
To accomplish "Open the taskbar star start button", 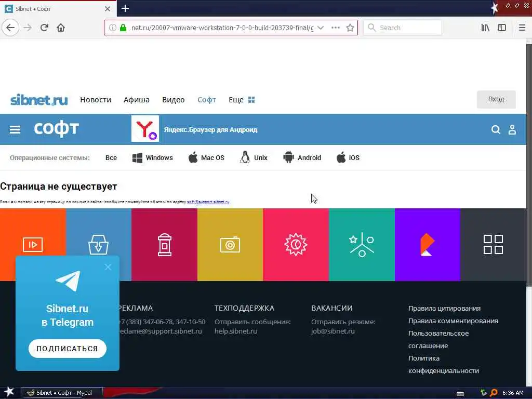I will [9, 392].
